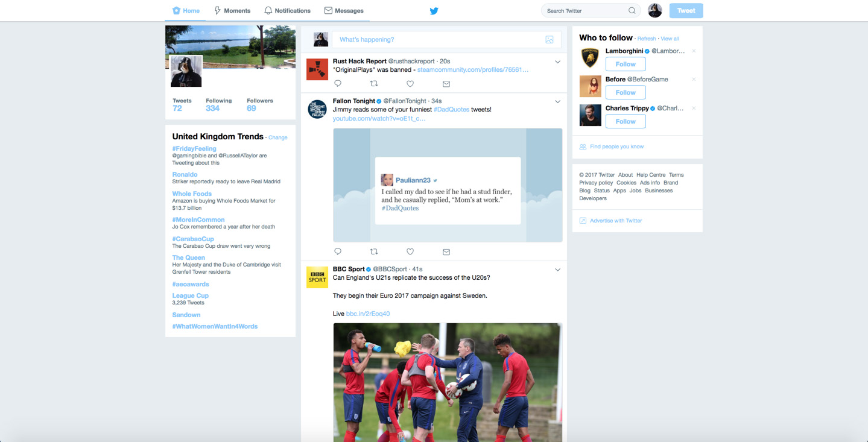Image resolution: width=868 pixels, height=442 pixels.
Task: Add a photo to new tweet
Action: 550,40
